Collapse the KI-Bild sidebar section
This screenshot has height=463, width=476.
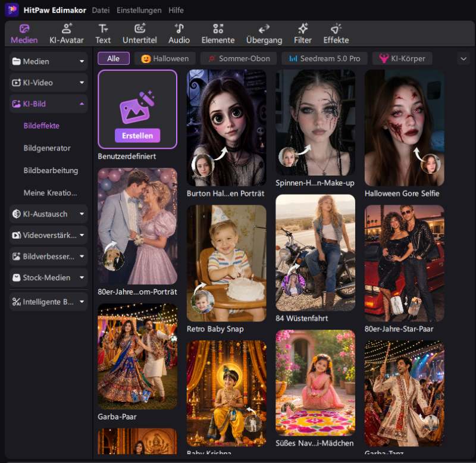[82, 104]
